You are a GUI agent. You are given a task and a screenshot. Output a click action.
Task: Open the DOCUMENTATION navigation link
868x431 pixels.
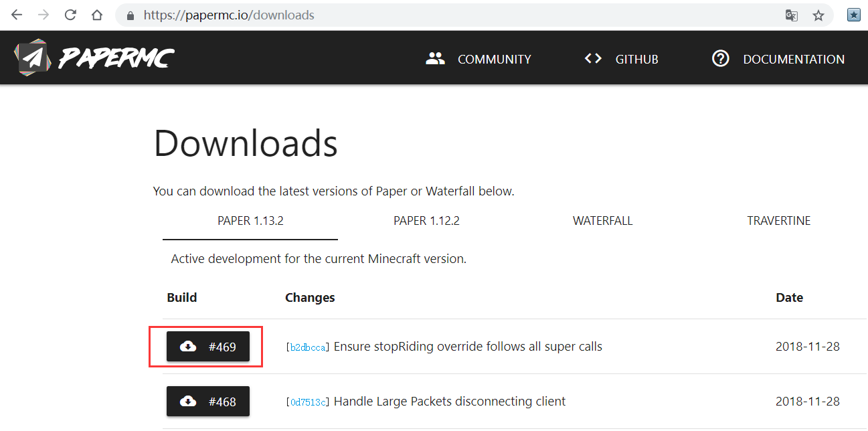(x=794, y=60)
